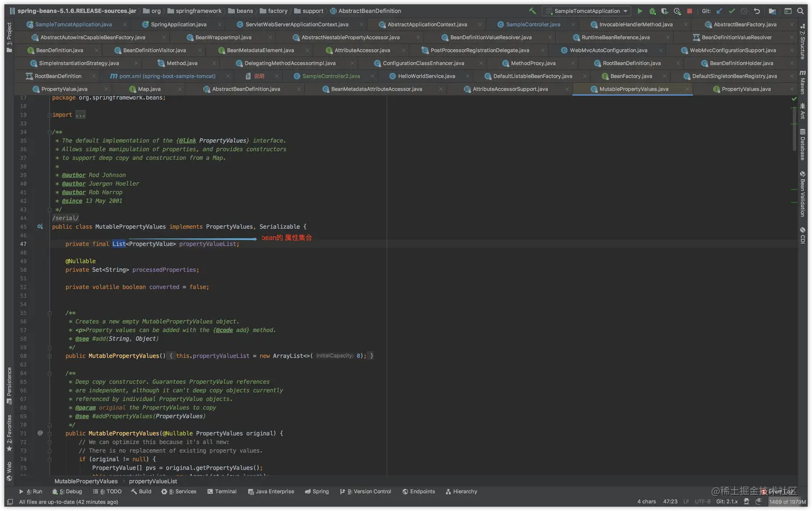The height and width of the screenshot is (511, 812).
Task: Expand the folded constructor on line 60
Action: click(49, 356)
